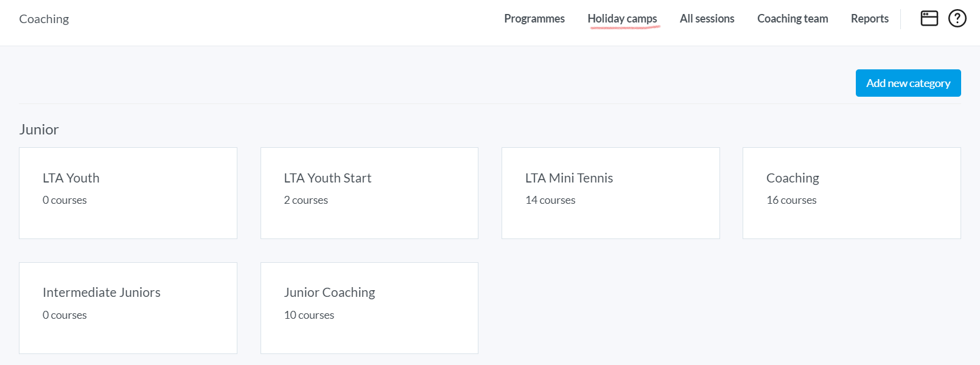Click the "10 courses" count text
Screen dimensions: 980x365
(x=309, y=315)
